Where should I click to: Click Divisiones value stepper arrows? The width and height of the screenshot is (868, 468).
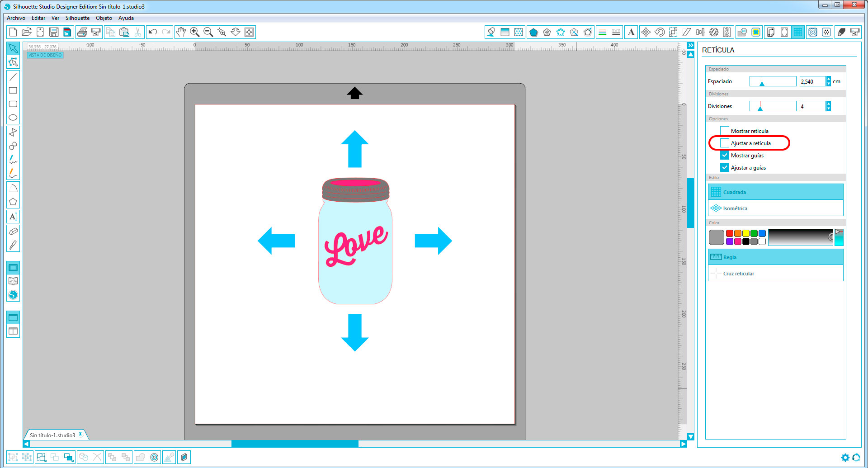829,106
